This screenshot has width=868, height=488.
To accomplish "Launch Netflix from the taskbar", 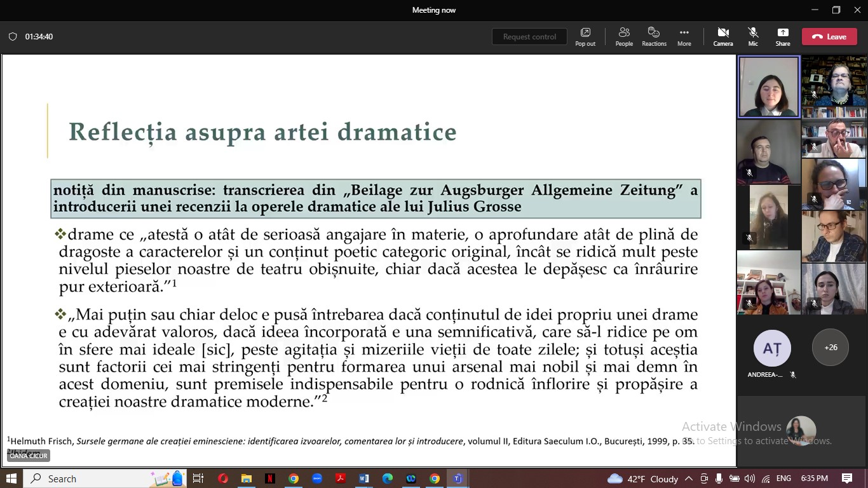I will (x=270, y=478).
